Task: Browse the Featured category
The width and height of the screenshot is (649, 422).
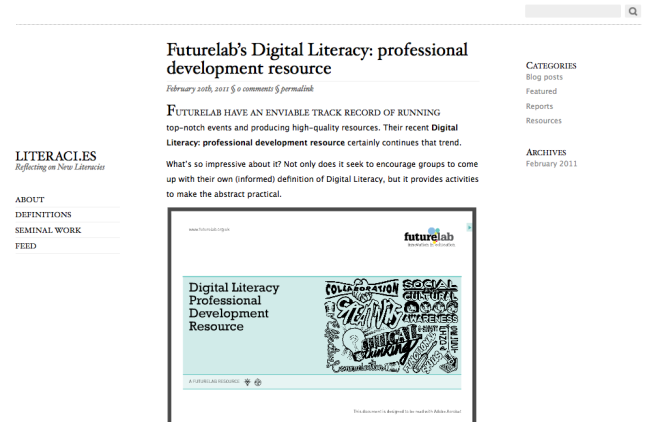Action: tap(541, 91)
